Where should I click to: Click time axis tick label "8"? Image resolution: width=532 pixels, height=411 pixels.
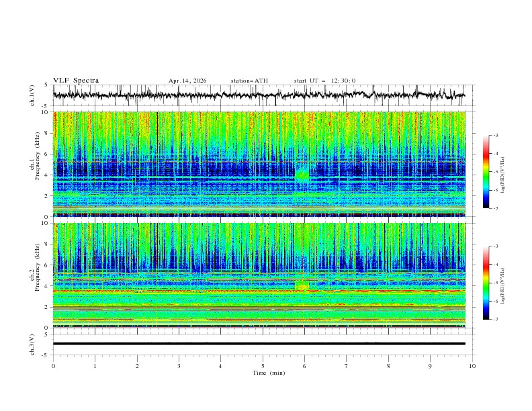pos(388,366)
